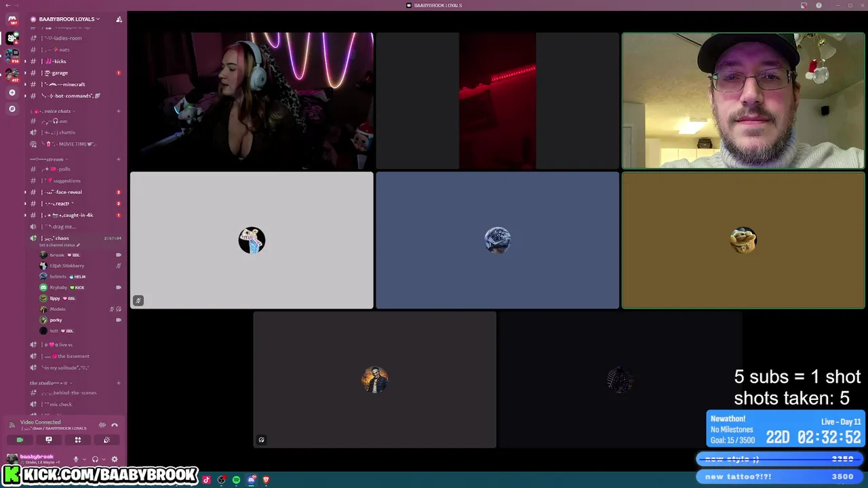This screenshot has height=488, width=868.
Task: Open User Settings gear icon
Action: point(115,459)
